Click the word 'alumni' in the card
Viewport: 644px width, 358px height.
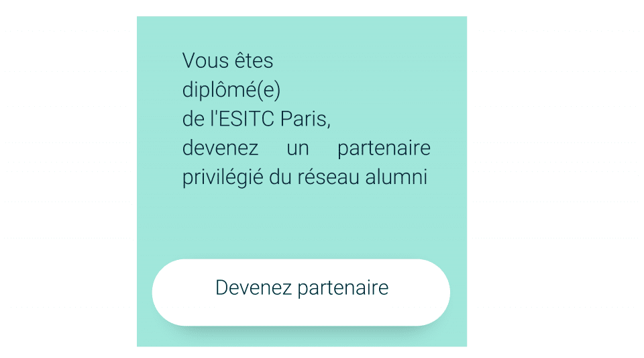point(396,177)
